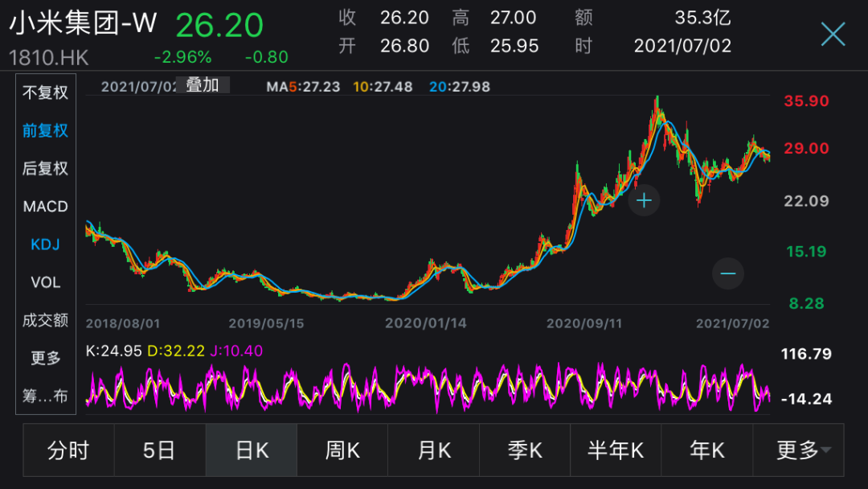Switch to the 周K tab

342,450
